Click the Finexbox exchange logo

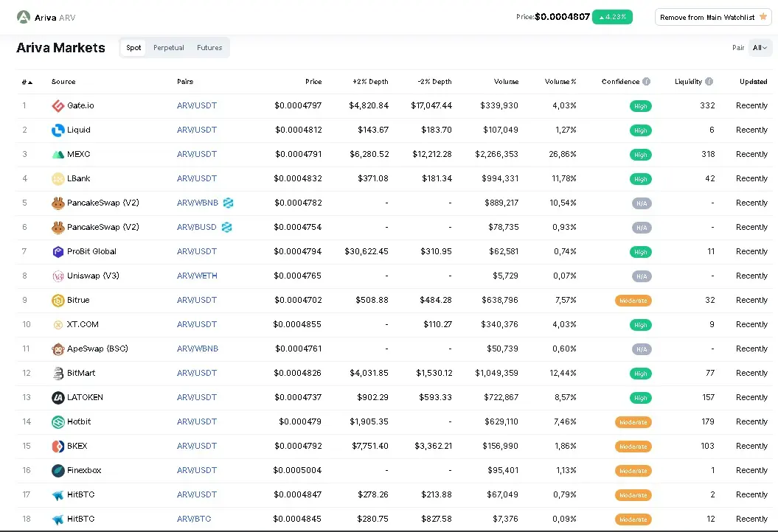(x=58, y=470)
